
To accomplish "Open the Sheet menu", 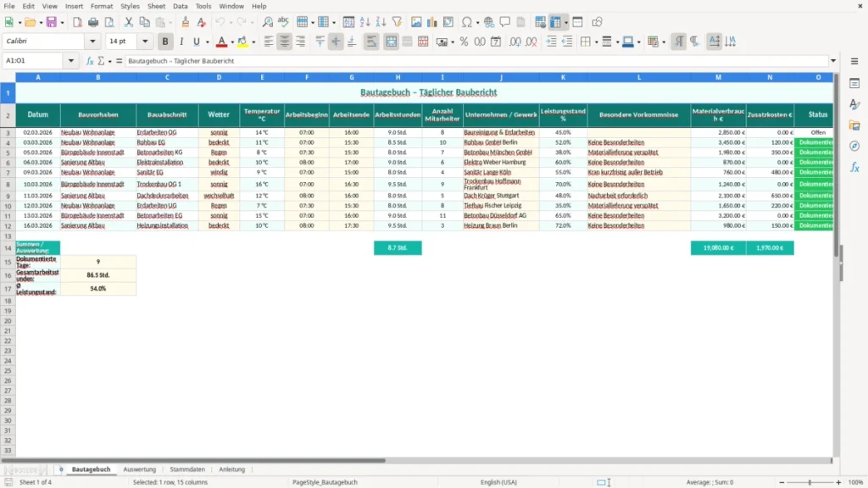I will (156, 6).
